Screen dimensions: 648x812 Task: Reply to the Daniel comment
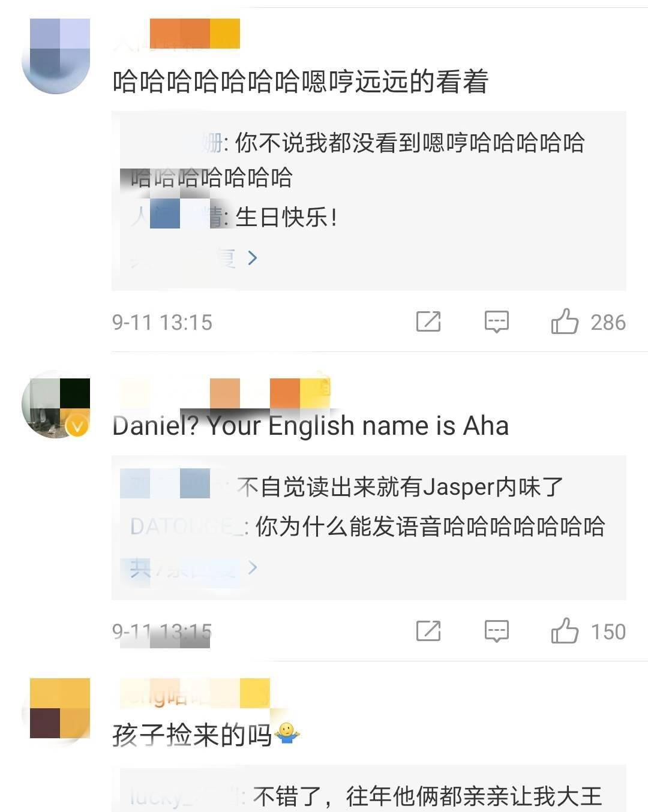click(496, 631)
